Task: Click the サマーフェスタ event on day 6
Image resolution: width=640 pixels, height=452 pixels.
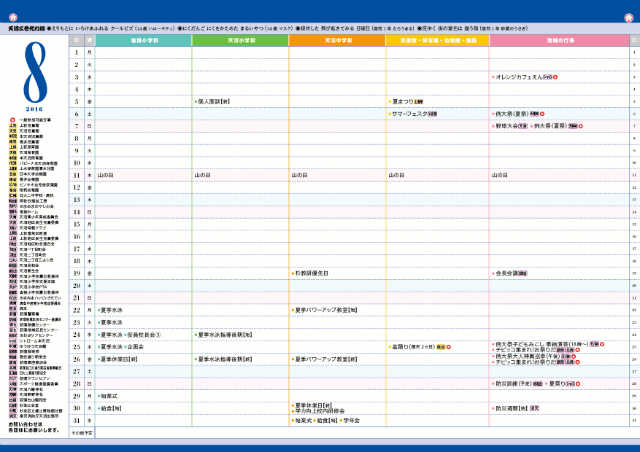Action: pyautogui.click(x=413, y=114)
